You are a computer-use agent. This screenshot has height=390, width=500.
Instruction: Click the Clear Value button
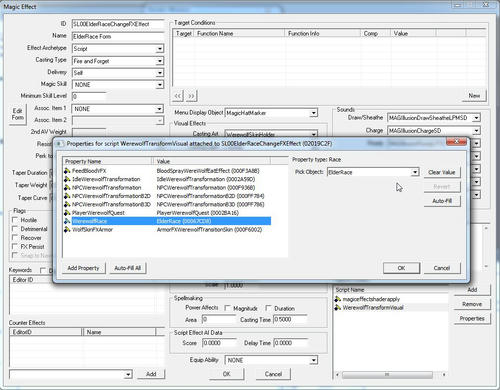pos(442,172)
